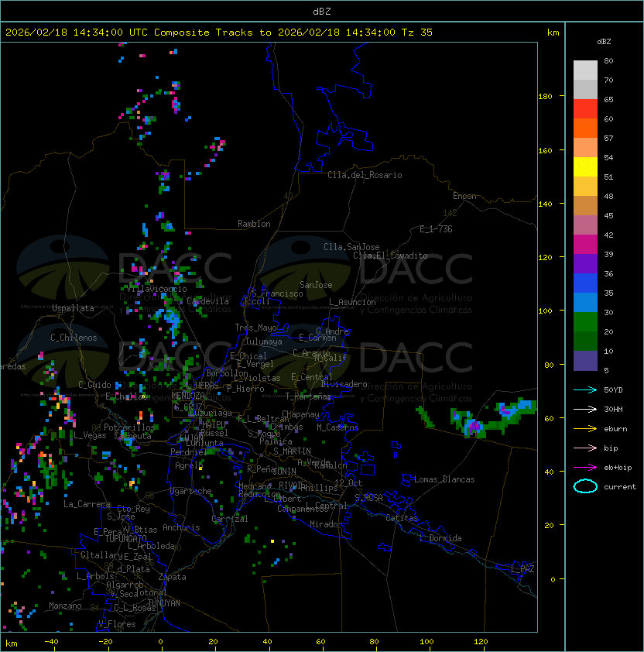Viewport: 644px width, 652px height.
Task: Click the orange 60 dBZ legend swatch
Action: pos(585,128)
